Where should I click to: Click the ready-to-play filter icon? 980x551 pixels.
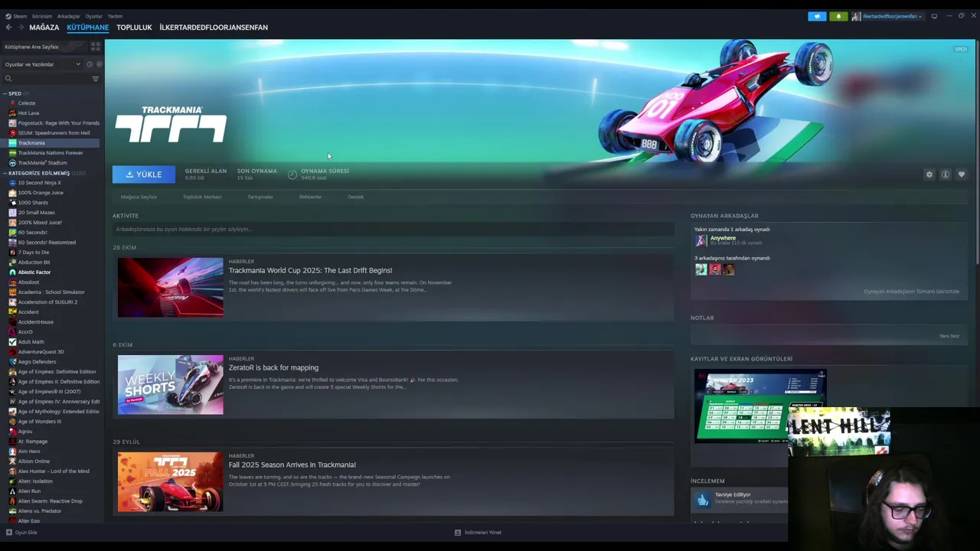[x=99, y=64]
